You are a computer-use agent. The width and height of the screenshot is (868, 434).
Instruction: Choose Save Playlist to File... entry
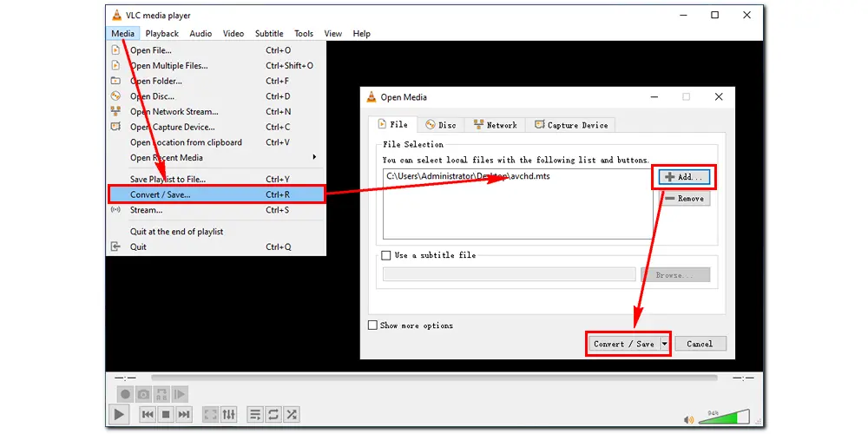coord(216,180)
